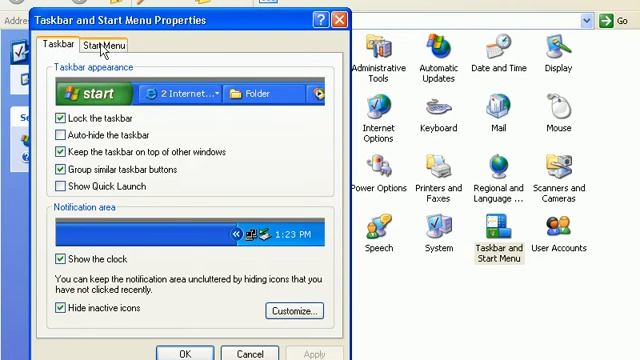
Task: Open the Speech settings icon
Action: 379,227
